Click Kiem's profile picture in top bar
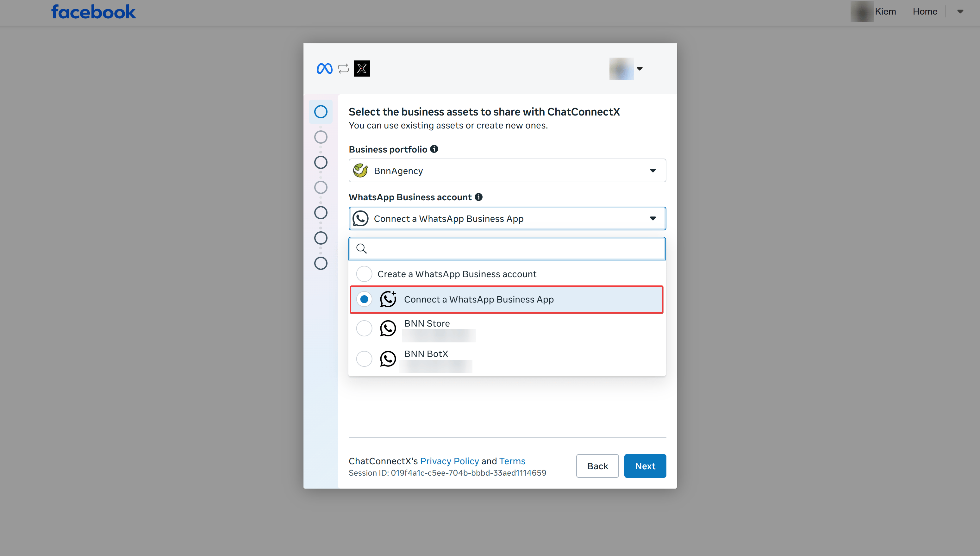This screenshot has width=980, height=556. point(862,11)
